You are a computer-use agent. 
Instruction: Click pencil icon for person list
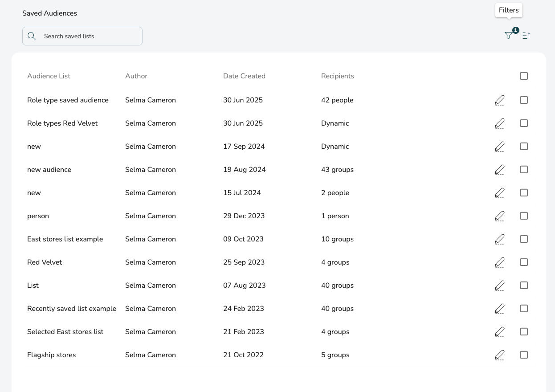click(x=500, y=216)
